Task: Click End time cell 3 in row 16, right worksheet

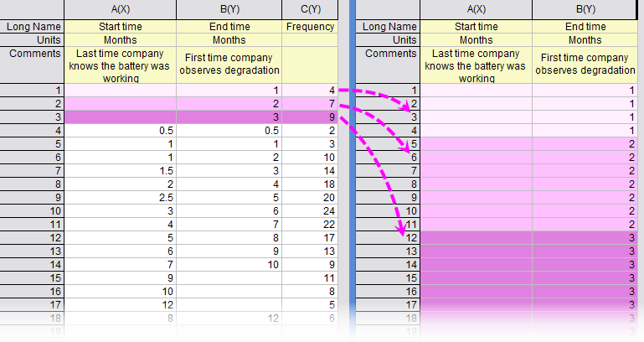Action: (x=585, y=292)
